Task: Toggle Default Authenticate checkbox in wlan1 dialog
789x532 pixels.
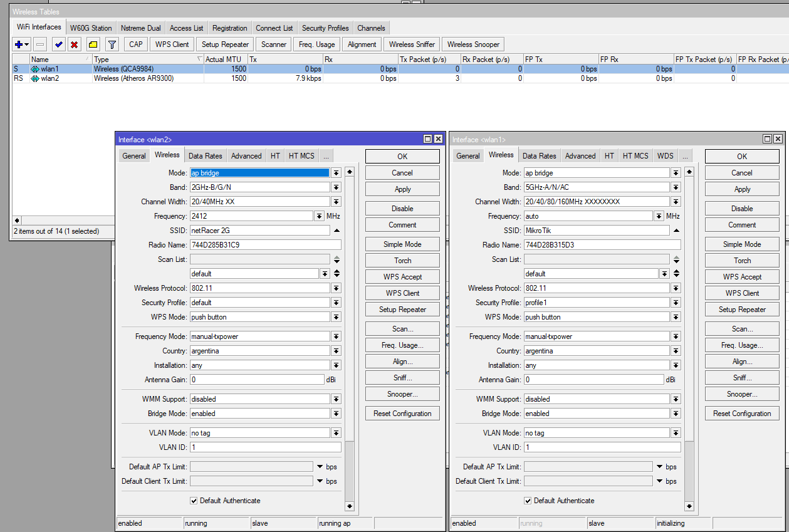Action: 528,501
